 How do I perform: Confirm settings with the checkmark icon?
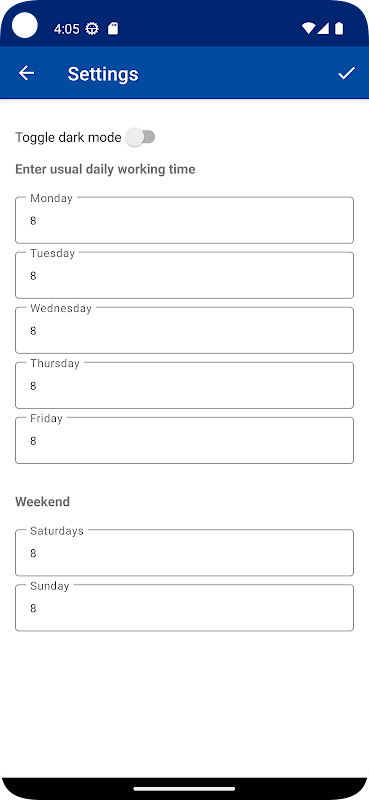point(346,73)
